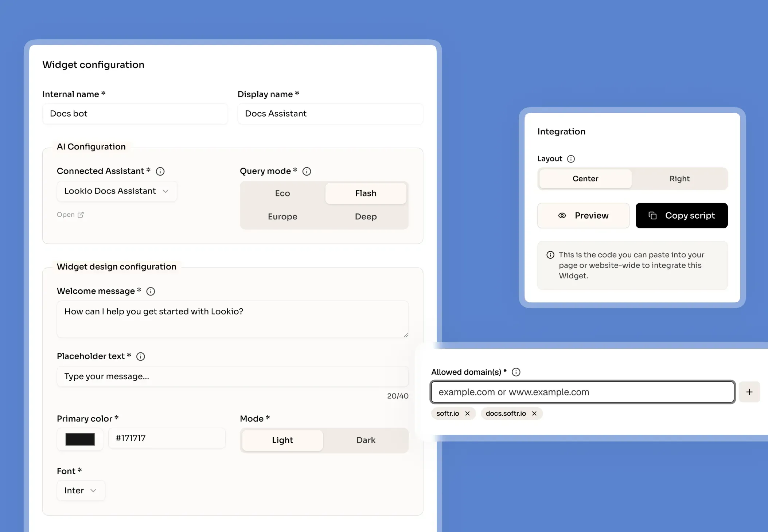Remove the softr.io domain tag
Viewport: 768px width, 532px height.
467,414
